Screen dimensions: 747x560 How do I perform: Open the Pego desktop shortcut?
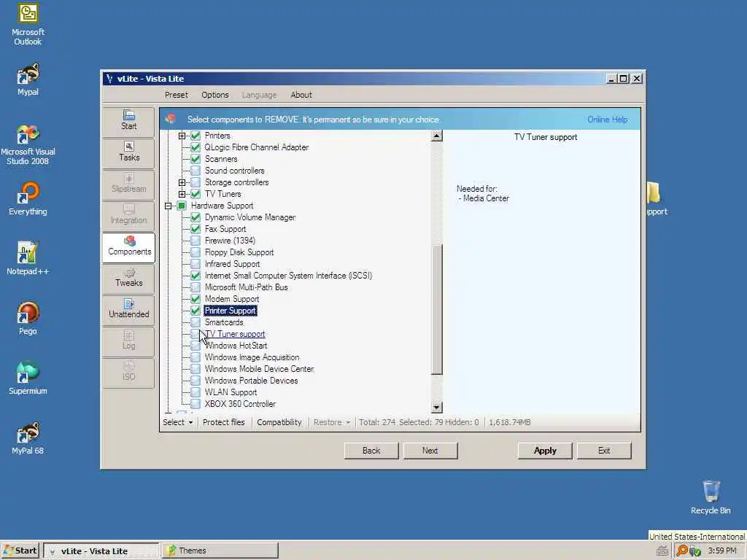(x=28, y=319)
